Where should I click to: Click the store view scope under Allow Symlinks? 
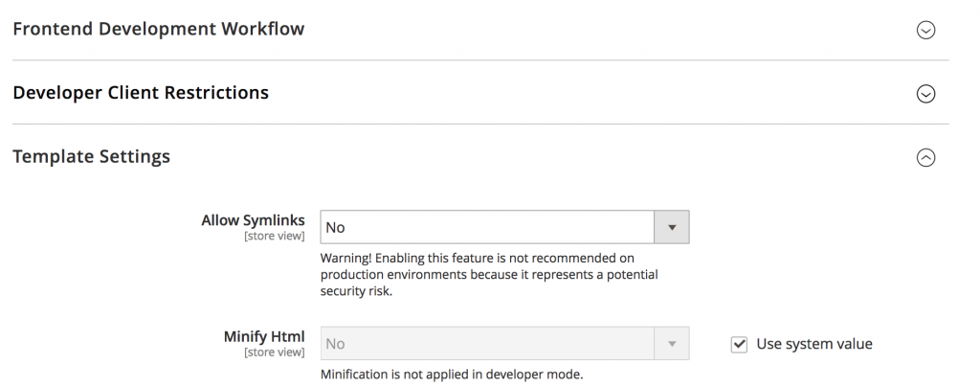pos(277,236)
